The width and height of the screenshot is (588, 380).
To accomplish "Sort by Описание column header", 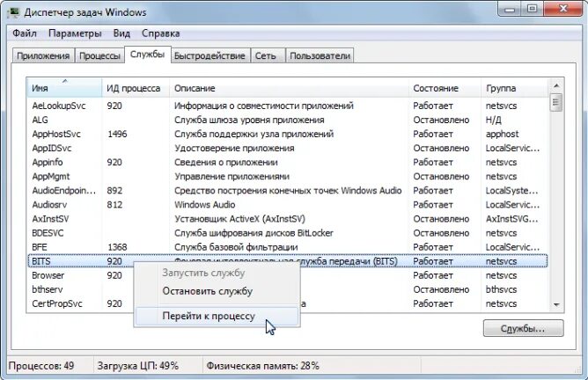I will click(x=289, y=88).
